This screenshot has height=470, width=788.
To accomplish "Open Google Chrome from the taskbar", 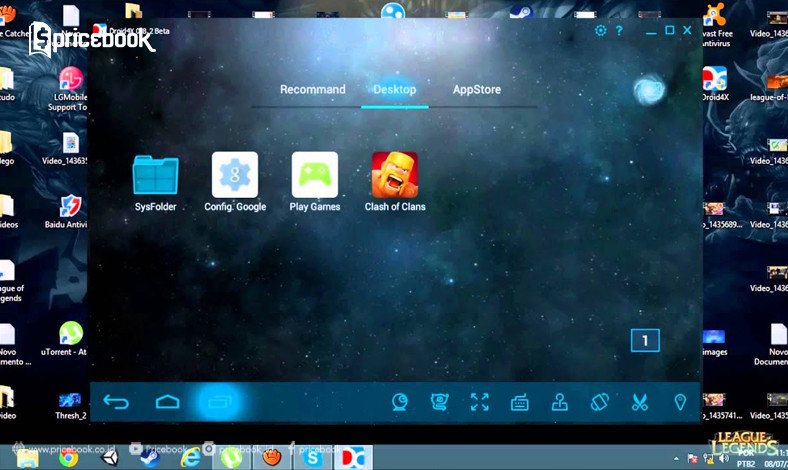I will [68, 457].
